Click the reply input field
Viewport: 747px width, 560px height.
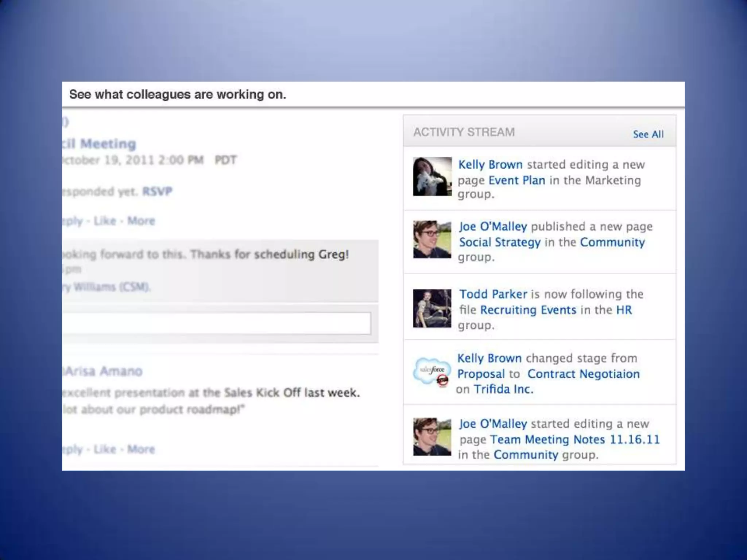click(x=217, y=323)
